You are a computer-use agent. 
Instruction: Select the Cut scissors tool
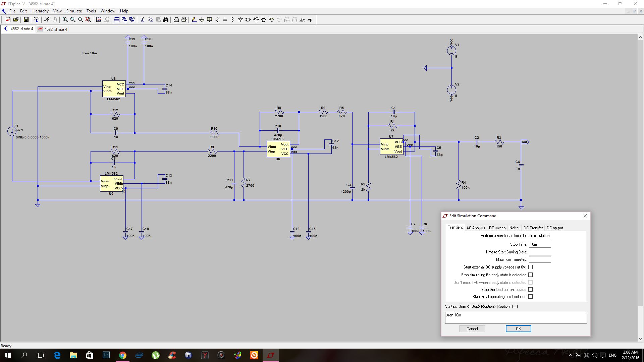point(143,20)
